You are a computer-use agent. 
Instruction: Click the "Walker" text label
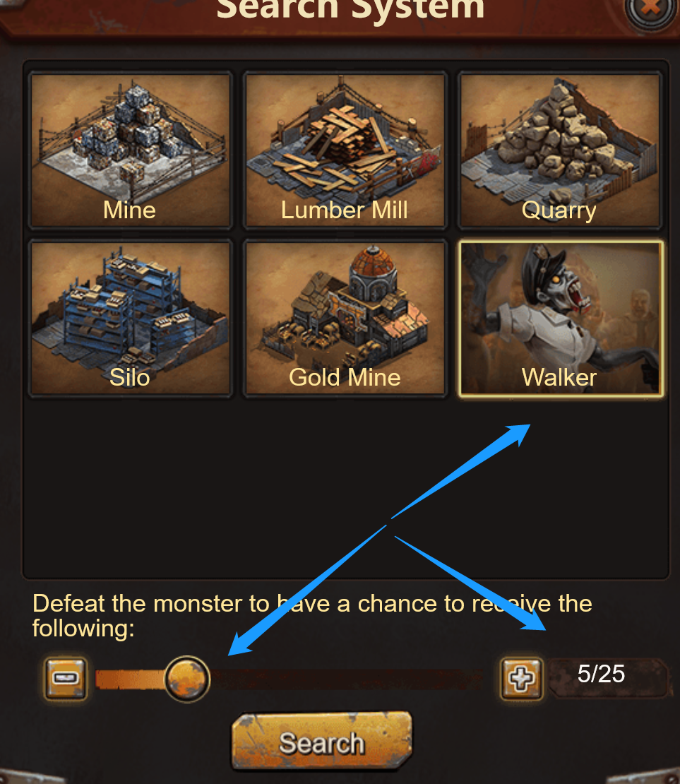click(559, 377)
